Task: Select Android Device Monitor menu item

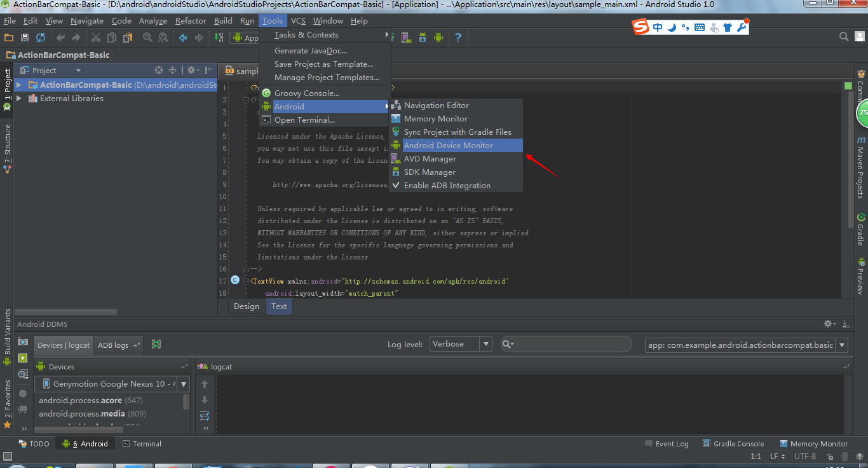Action: (x=456, y=146)
